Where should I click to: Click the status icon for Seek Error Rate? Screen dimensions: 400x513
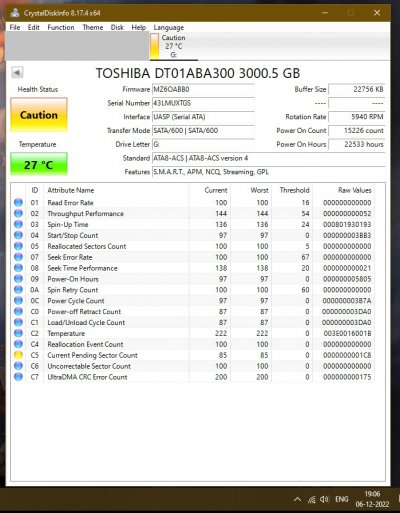tap(18, 257)
